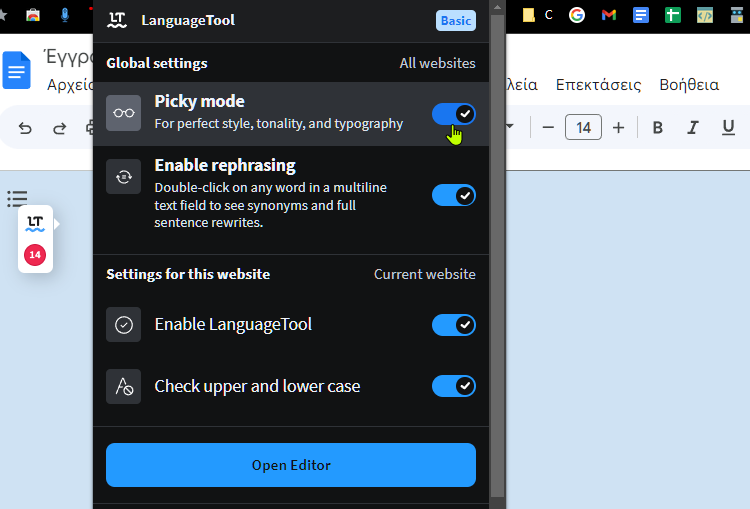Click the Google bookmark icon
Image resolution: width=750 pixels, height=509 pixels.
pyautogui.click(x=577, y=15)
